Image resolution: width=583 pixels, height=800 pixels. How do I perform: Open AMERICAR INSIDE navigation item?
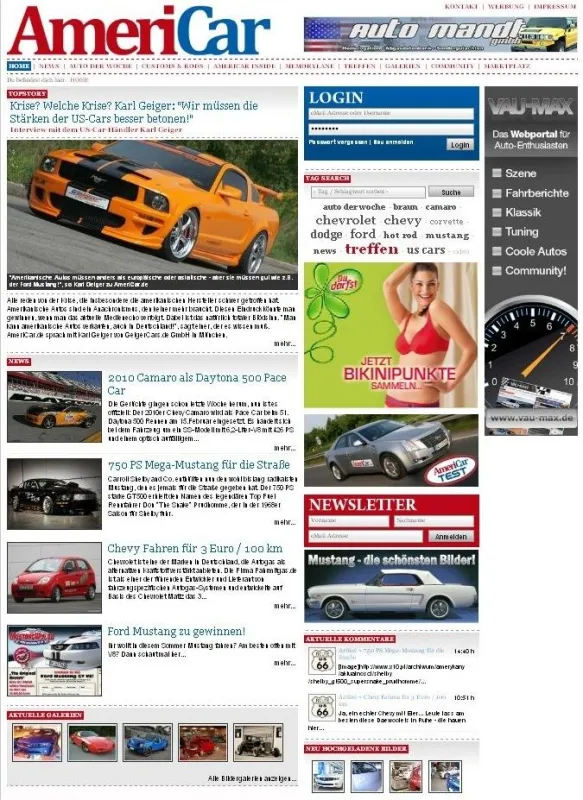point(244,66)
